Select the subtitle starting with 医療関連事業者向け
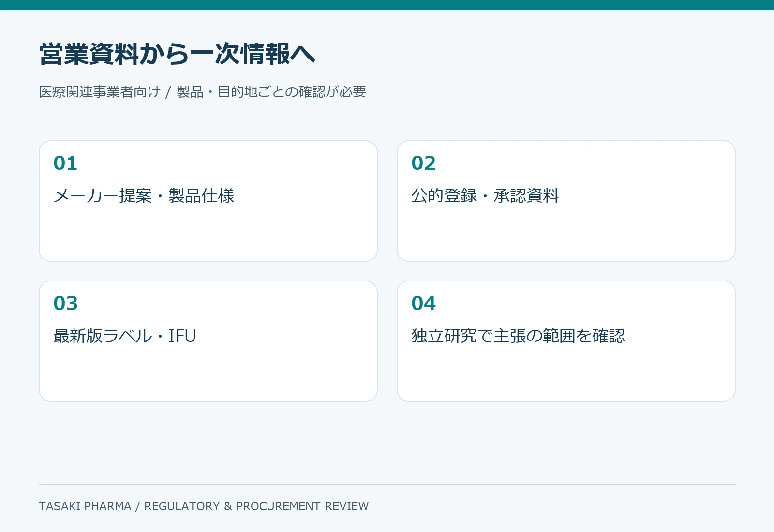The width and height of the screenshot is (774, 532). (202, 92)
